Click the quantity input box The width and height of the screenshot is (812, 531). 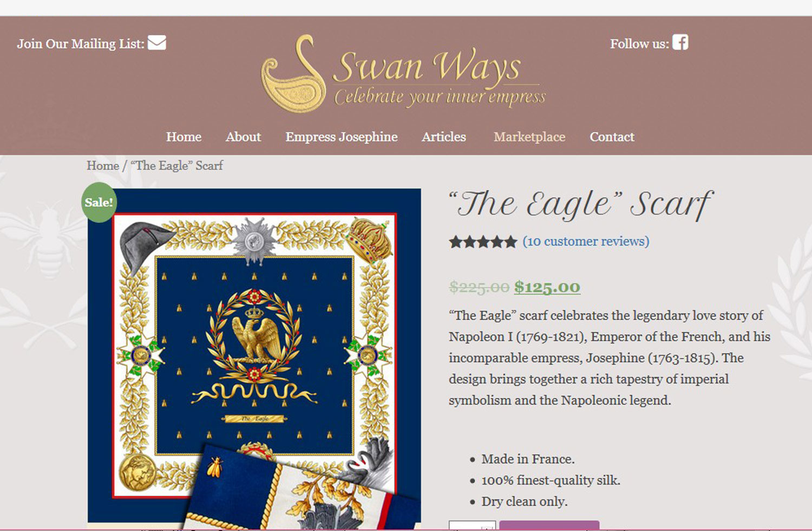tap(472, 526)
